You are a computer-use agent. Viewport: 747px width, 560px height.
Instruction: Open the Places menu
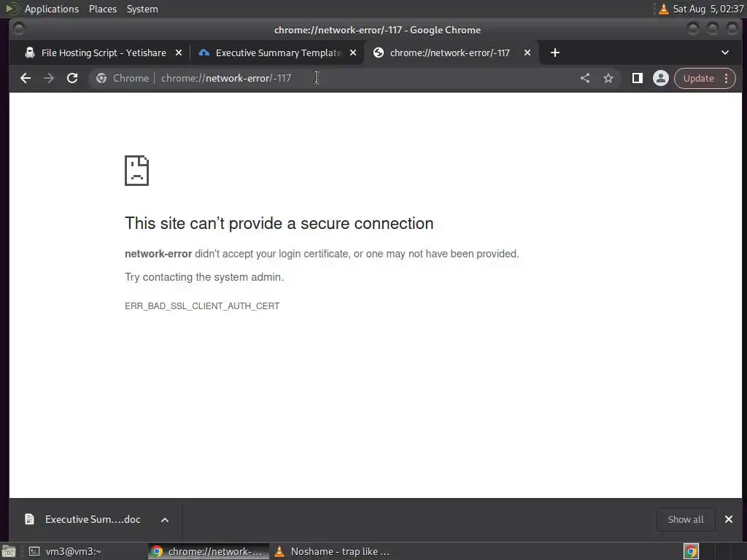point(103,9)
